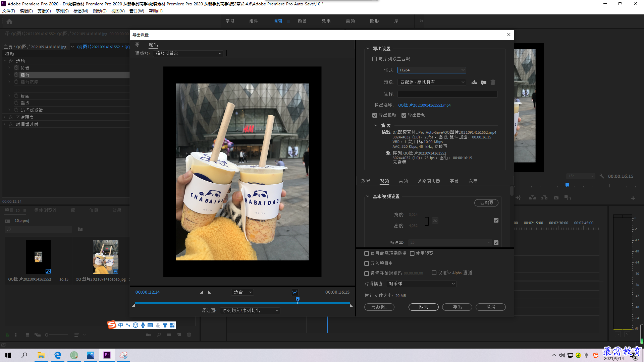Click the save preset icon
644x362 pixels.
474,82
